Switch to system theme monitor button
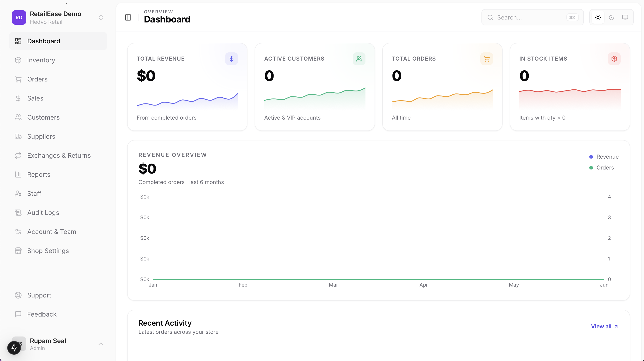The height and width of the screenshot is (361, 644). [x=625, y=17]
